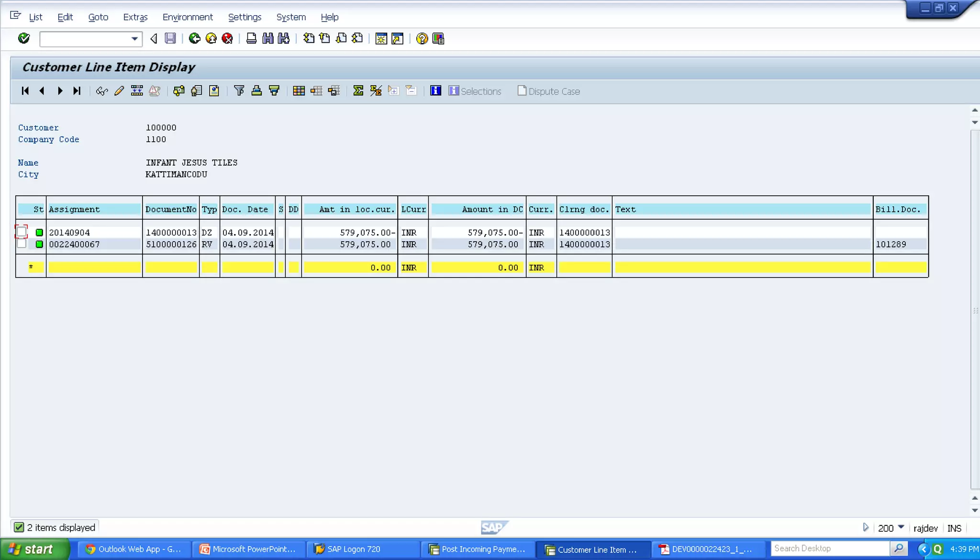Click the First Page icon in the standard toolbar
This screenshot has height=560, width=980.
click(x=309, y=38)
